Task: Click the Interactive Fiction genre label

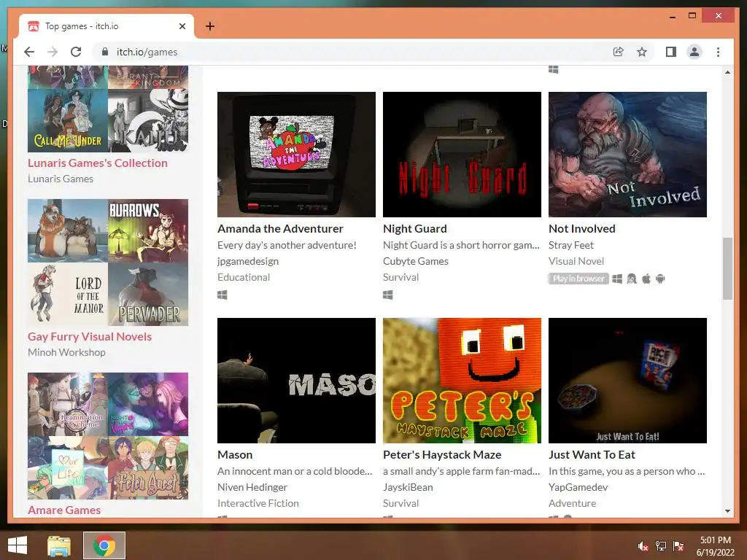Action: pos(258,503)
